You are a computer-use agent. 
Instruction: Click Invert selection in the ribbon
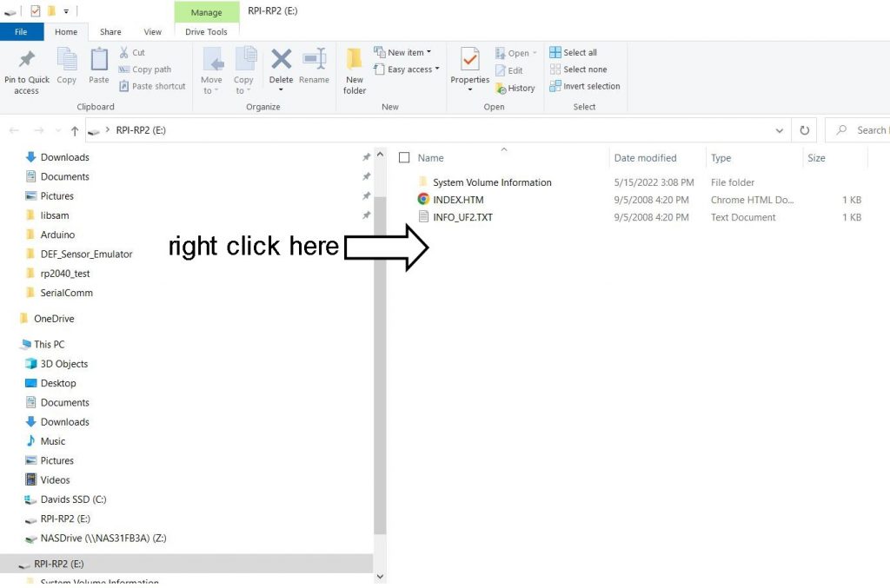[x=585, y=86]
